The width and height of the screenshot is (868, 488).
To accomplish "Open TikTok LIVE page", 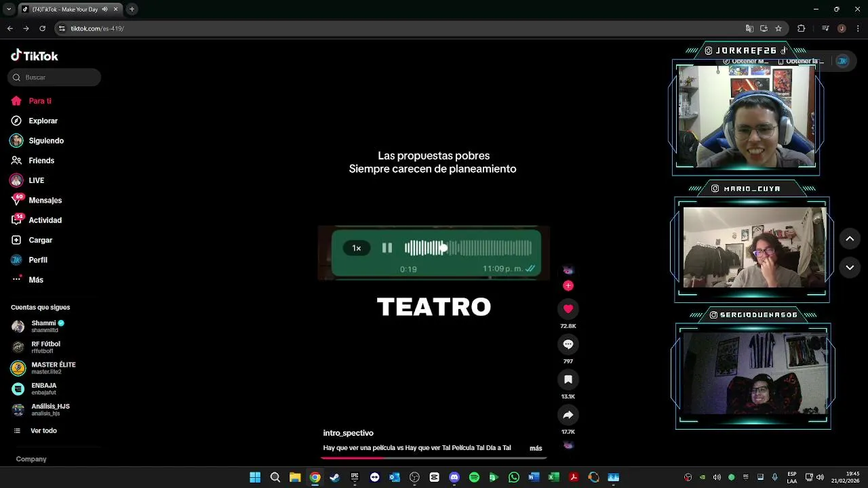I will click(x=27, y=180).
